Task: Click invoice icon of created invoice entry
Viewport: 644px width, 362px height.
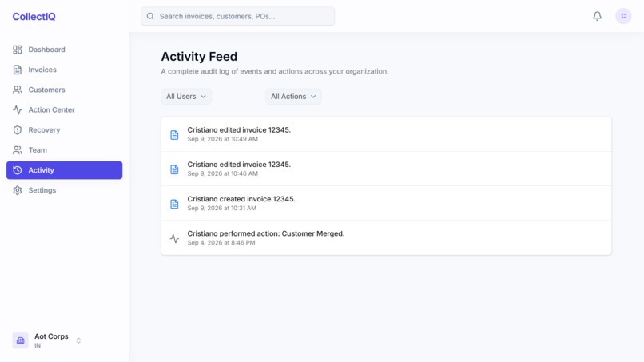Action: [174, 204]
